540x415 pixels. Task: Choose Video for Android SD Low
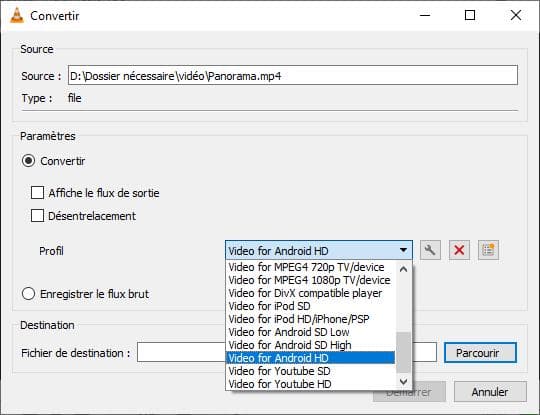point(310,332)
